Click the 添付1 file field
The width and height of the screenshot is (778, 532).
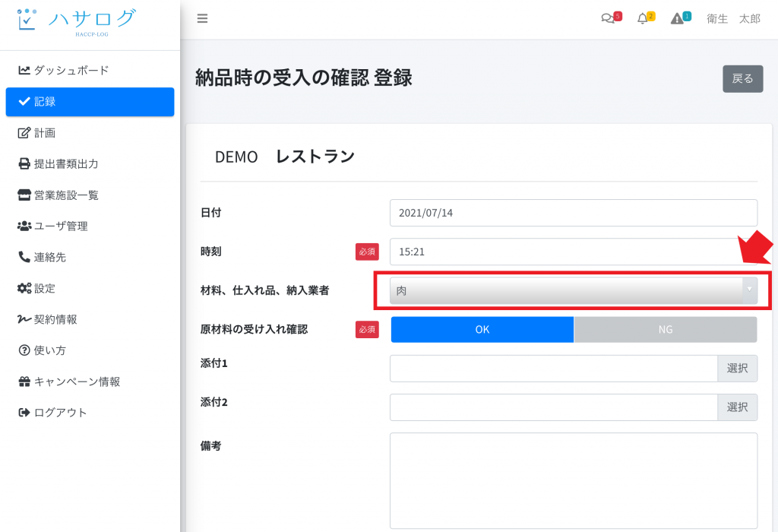click(x=554, y=369)
